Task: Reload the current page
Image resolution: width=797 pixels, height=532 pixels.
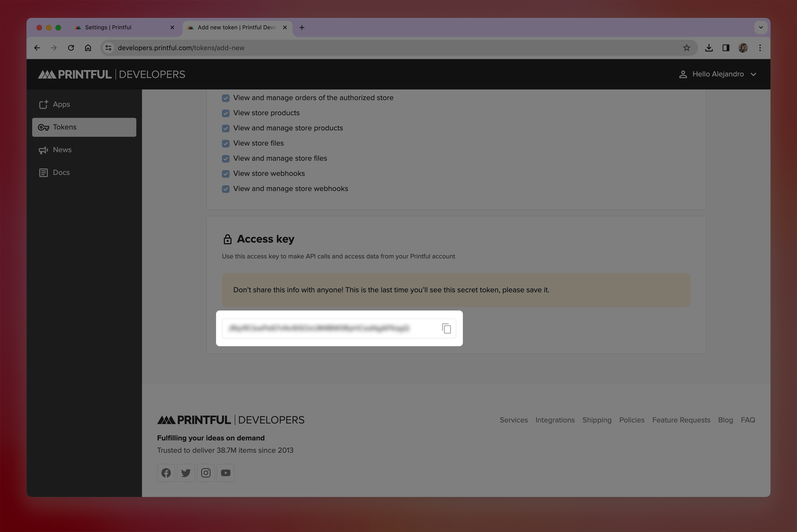Action: coord(71,48)
